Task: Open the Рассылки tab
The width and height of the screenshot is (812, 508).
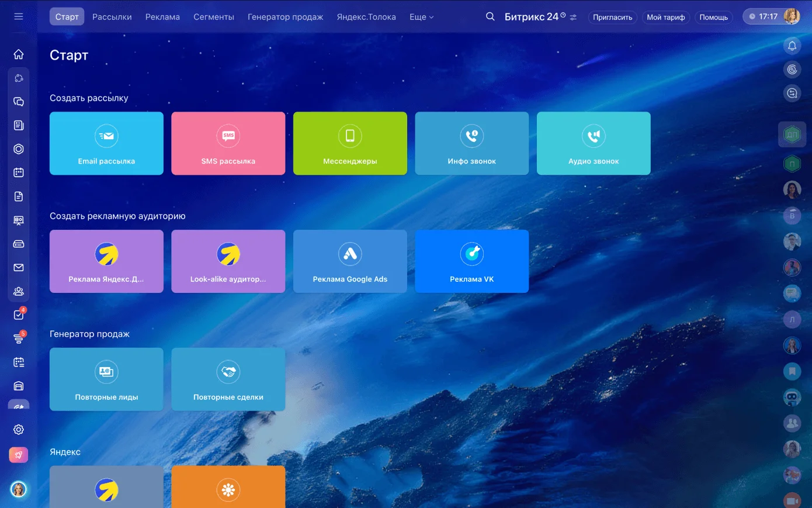Action: (x=112, y=17)
